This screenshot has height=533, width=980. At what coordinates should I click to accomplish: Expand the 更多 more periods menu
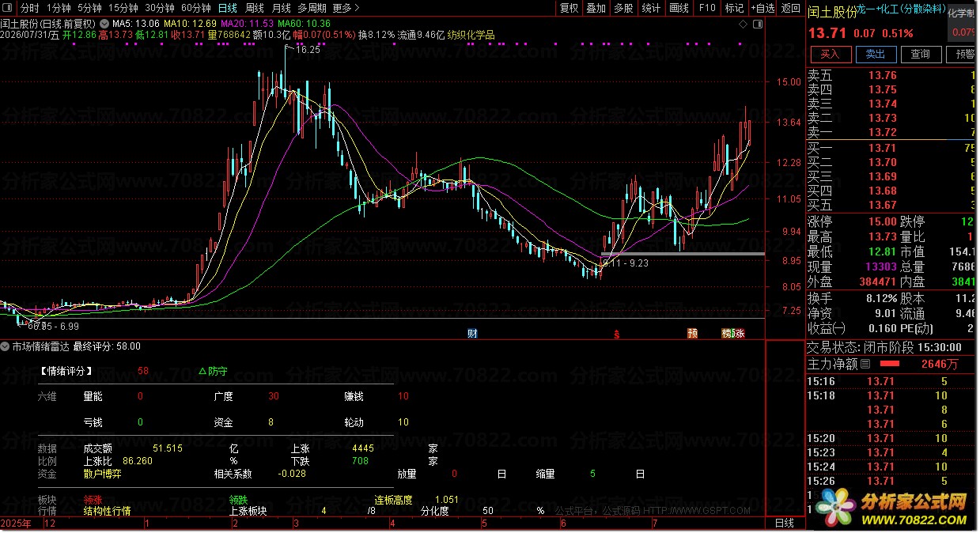(346, 8)
